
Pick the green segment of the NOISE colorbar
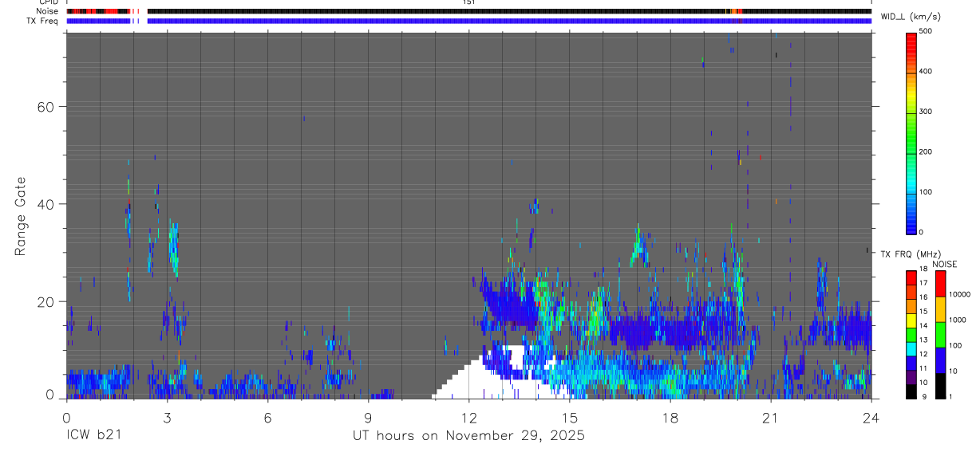point(940,334)
